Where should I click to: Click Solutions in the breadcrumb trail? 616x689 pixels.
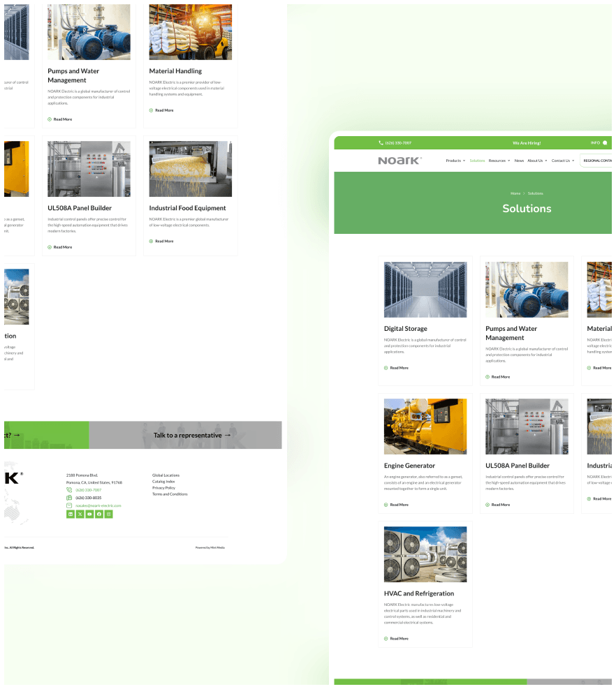point(536,193)
